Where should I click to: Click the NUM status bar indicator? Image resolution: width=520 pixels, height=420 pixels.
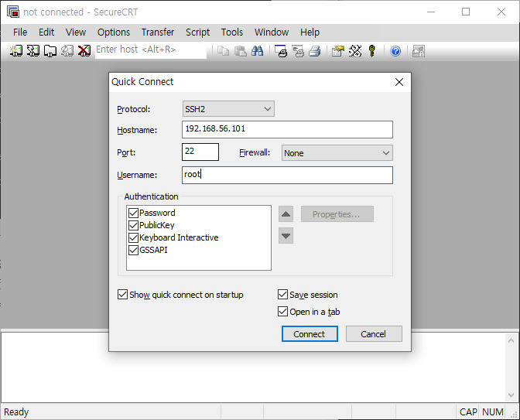(493, 412)
